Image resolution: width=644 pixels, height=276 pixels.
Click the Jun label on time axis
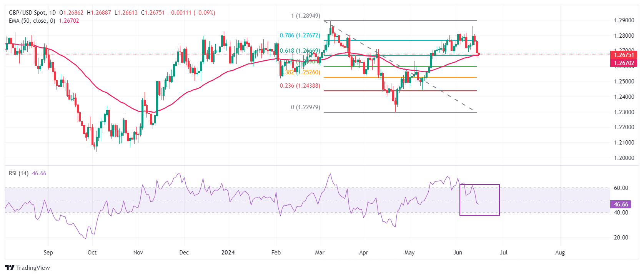(458, 253)
